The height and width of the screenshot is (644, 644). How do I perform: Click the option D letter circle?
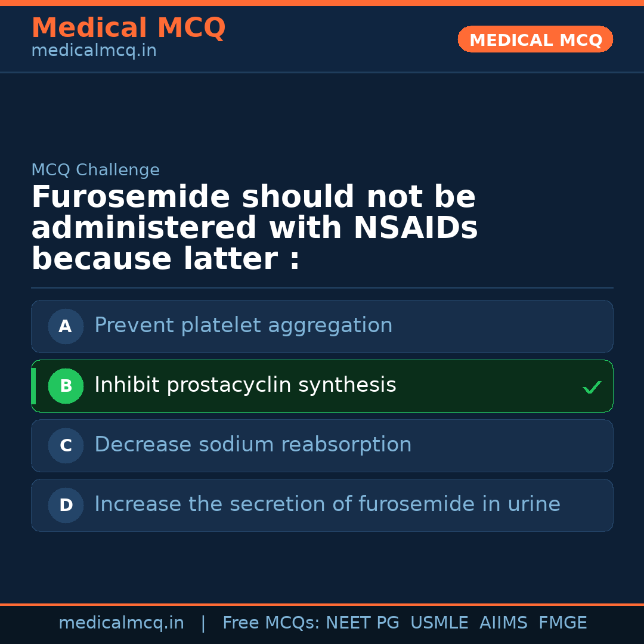point(66,505)
